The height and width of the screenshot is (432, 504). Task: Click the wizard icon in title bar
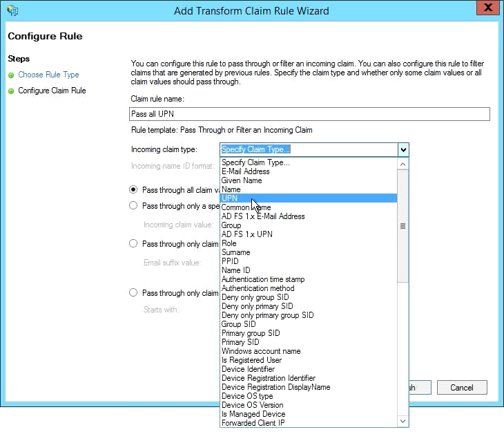click(12, 10)
